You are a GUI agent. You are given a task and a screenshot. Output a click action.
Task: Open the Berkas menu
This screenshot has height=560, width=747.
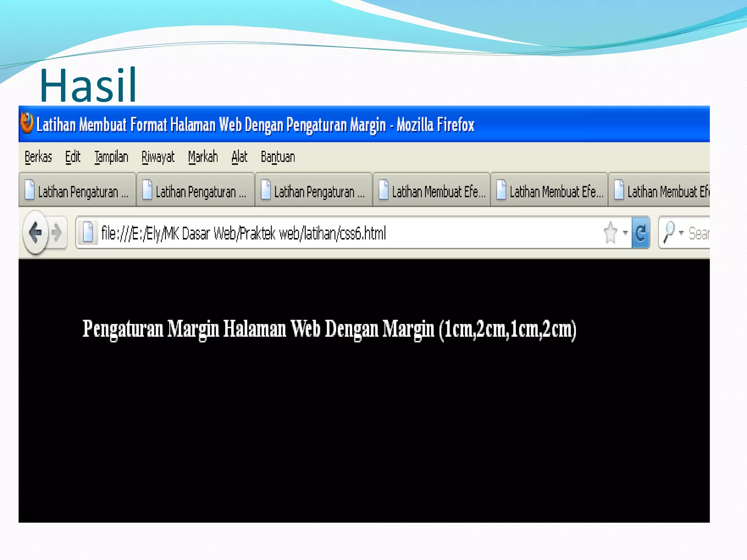coord(38,157)
